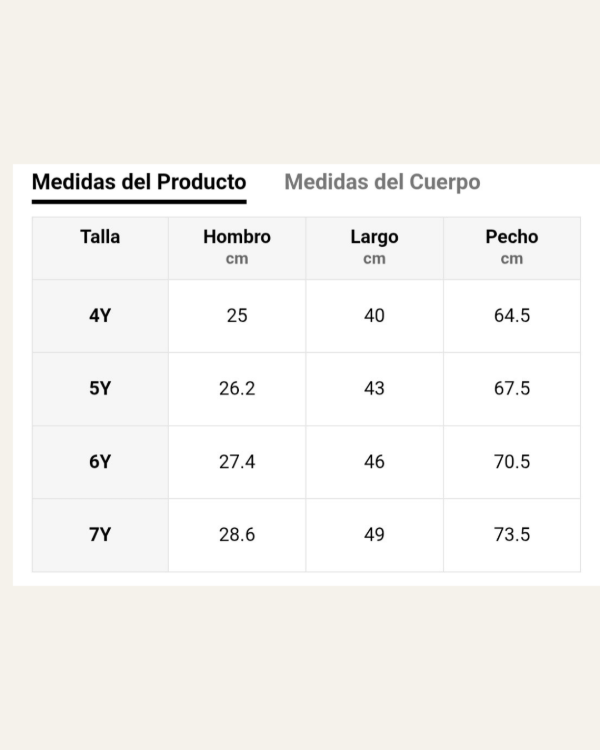The image size is (600, 750).
Task: Click the 43 length value cell
Action: tap(374, 389)
